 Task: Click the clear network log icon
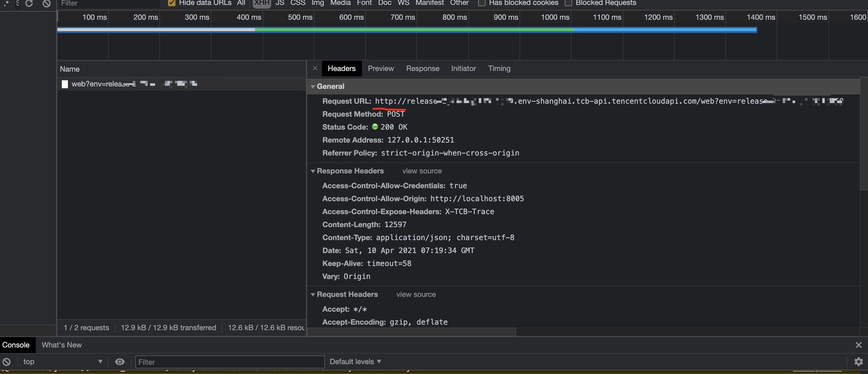click(47, 3)
